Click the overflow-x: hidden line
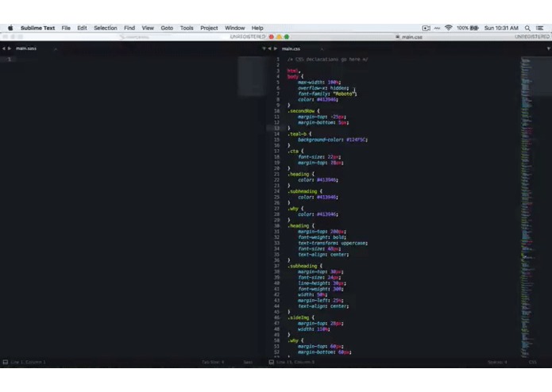This screenshot has width=552, height=392. [x=323, y=88]
